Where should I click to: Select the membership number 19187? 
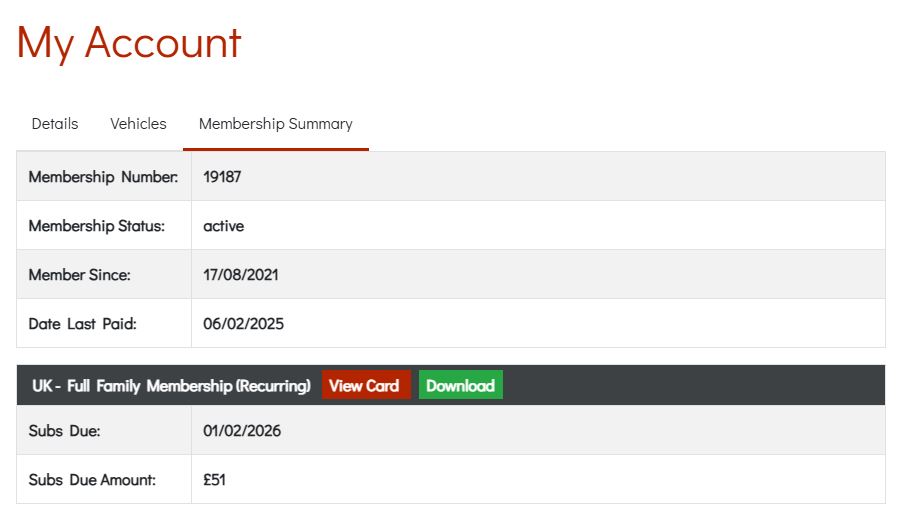(222, 177)
